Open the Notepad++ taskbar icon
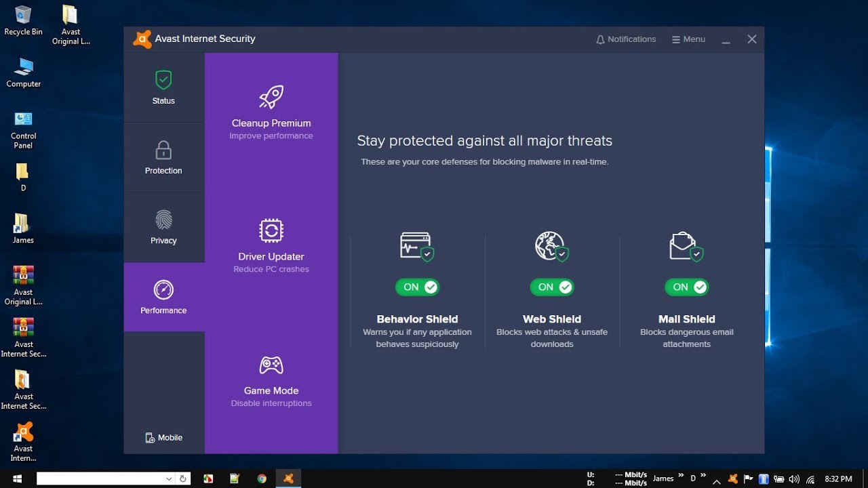 [235, 479]
